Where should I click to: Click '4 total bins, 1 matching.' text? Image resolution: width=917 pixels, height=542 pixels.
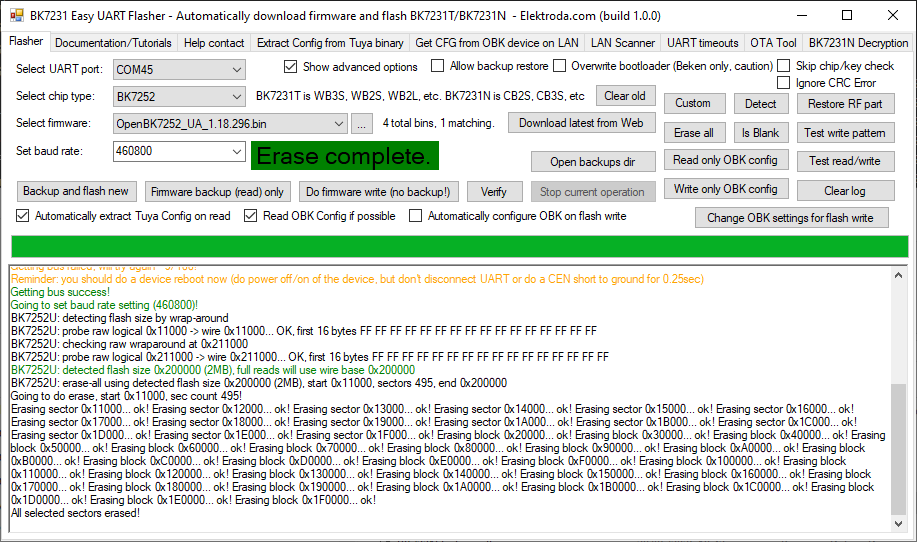click(439, 123)
